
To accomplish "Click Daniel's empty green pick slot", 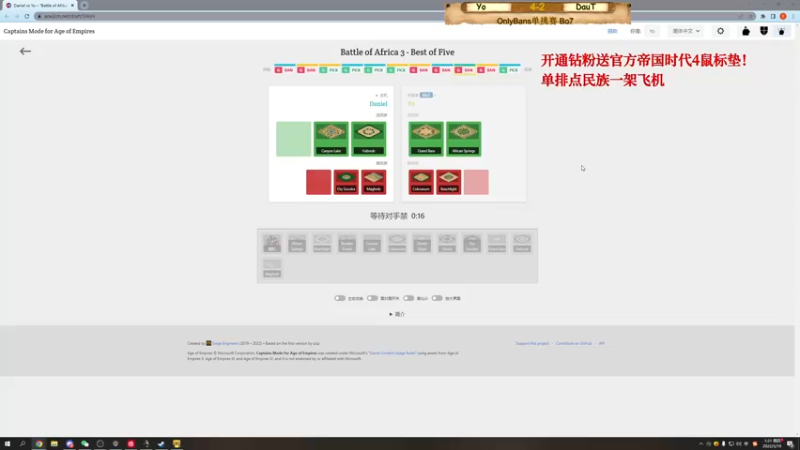I will point(293,139).
